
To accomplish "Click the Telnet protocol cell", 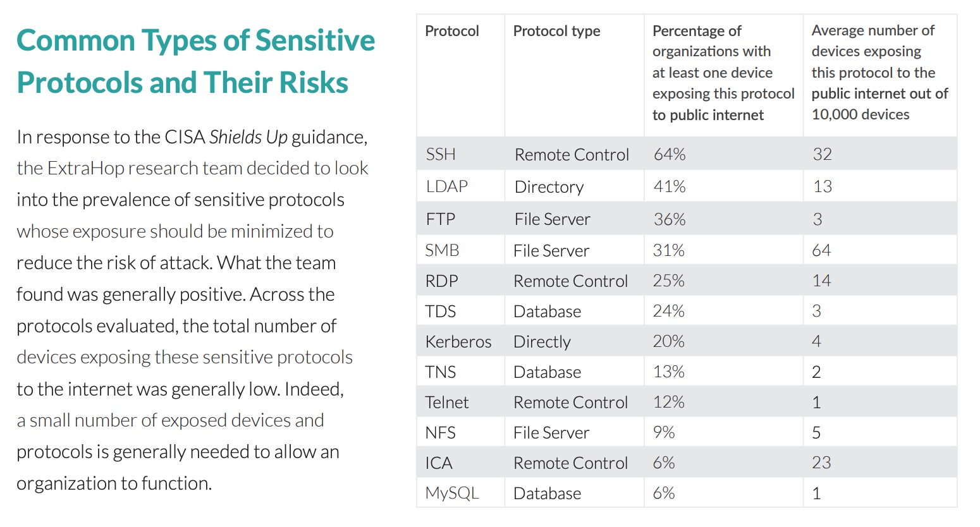I will click(446, 403).
